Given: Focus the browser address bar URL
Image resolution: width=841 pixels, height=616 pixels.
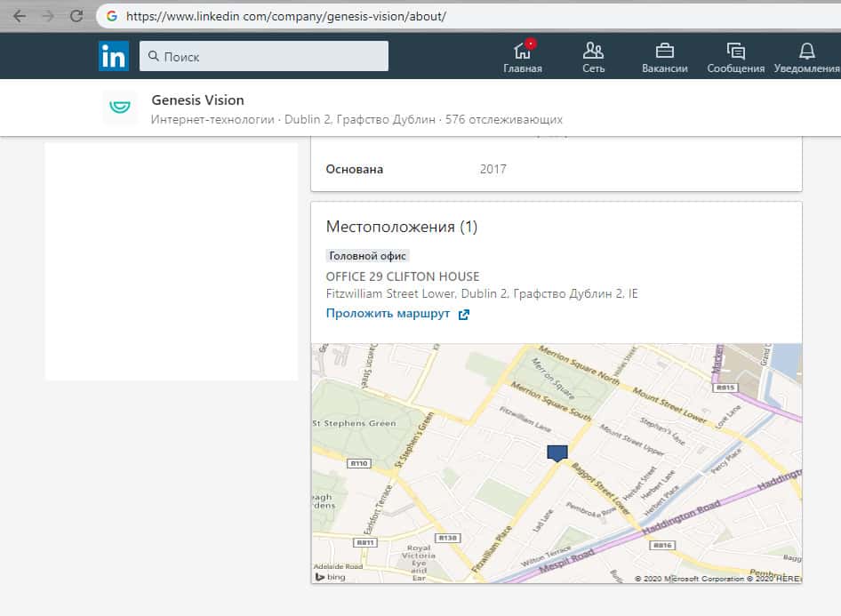Looking at the screenshot, I should [286, 16].
